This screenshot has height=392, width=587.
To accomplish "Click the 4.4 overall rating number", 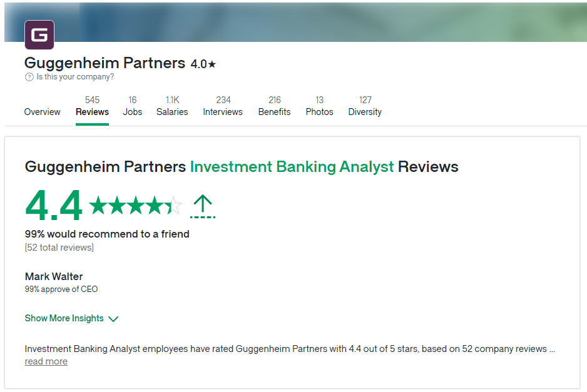I will click(53, 205).
